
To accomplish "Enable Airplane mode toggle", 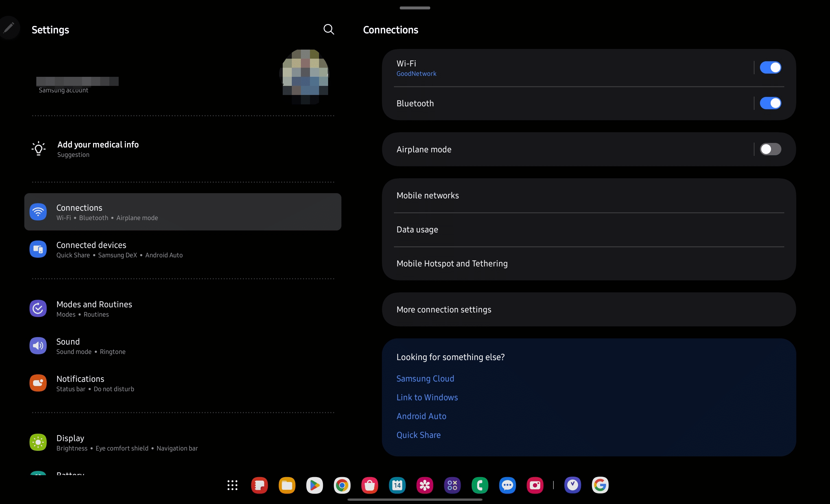I will [x=771, y=149].
